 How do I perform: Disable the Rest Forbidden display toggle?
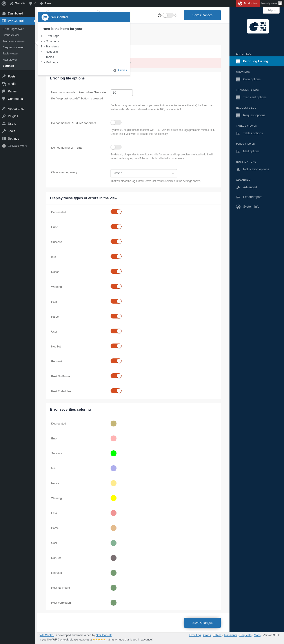116,390
